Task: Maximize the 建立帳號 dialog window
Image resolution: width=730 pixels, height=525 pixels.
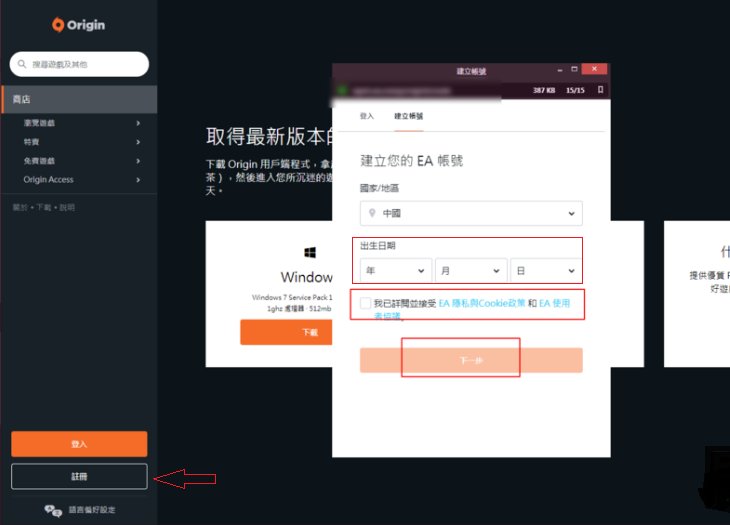Action: tap(575, 69)
